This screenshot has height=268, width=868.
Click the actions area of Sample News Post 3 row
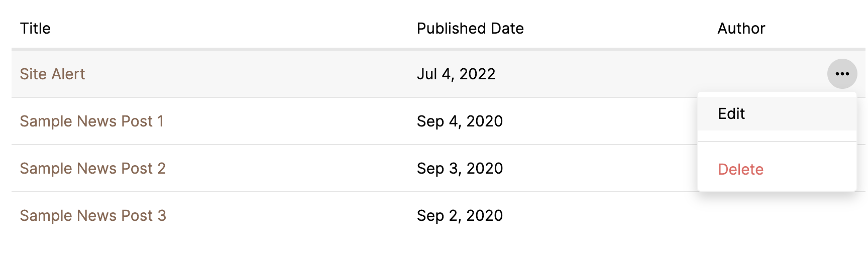(x=842, y=216)
